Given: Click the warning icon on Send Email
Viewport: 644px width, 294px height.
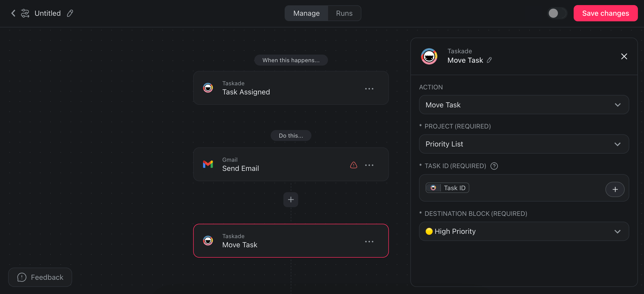Looking at the screenshot, I should pos(353,165).
